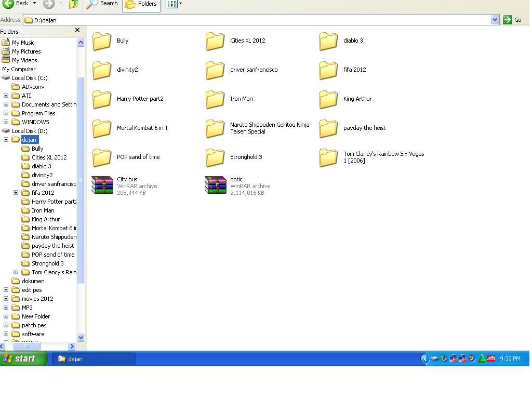Select the driver sanfrancisco folder in the file list
Screen dimensions: 532x399
[242, 70]
